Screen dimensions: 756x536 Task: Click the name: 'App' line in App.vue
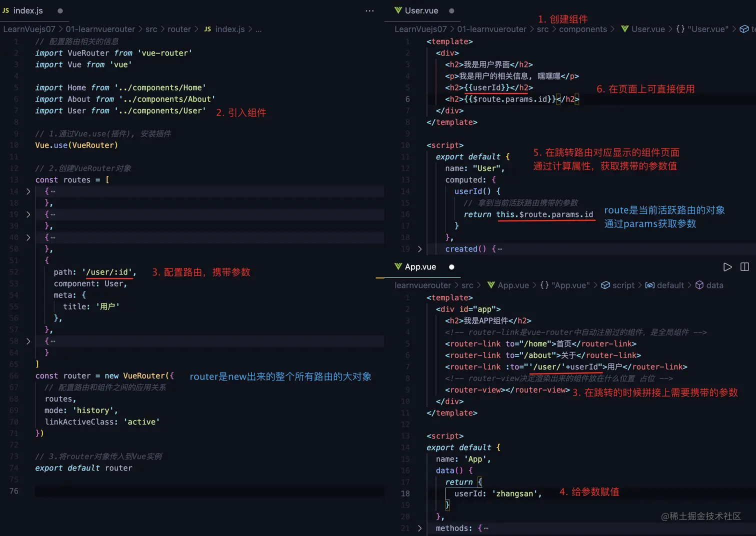463,459
